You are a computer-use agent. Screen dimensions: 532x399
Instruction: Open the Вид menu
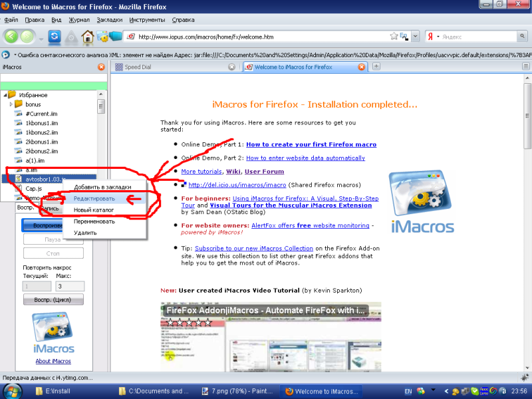coord(57,20)
